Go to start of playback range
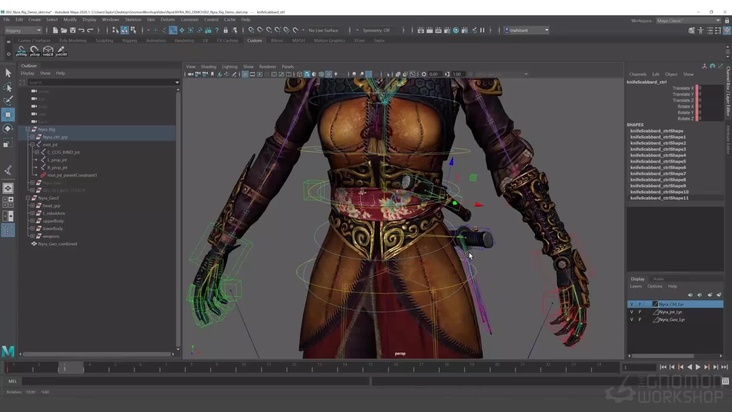The image size is (732, 412). coord(663,367)
